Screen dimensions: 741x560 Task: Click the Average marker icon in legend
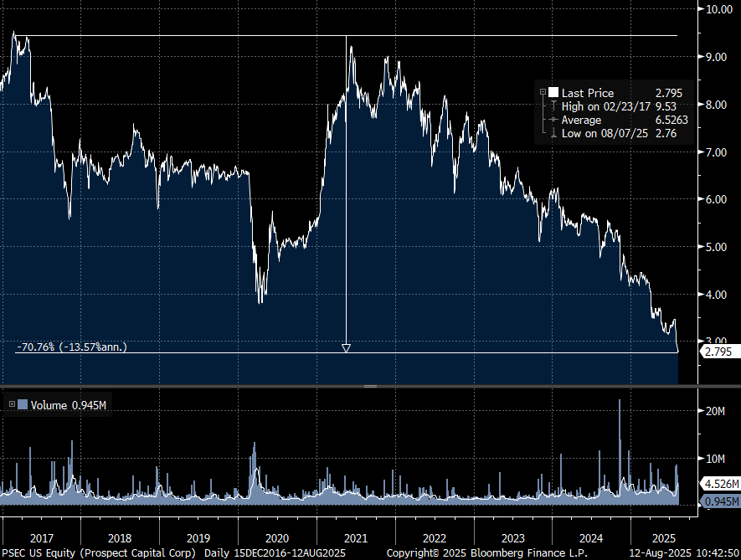[x=553, y=120]
